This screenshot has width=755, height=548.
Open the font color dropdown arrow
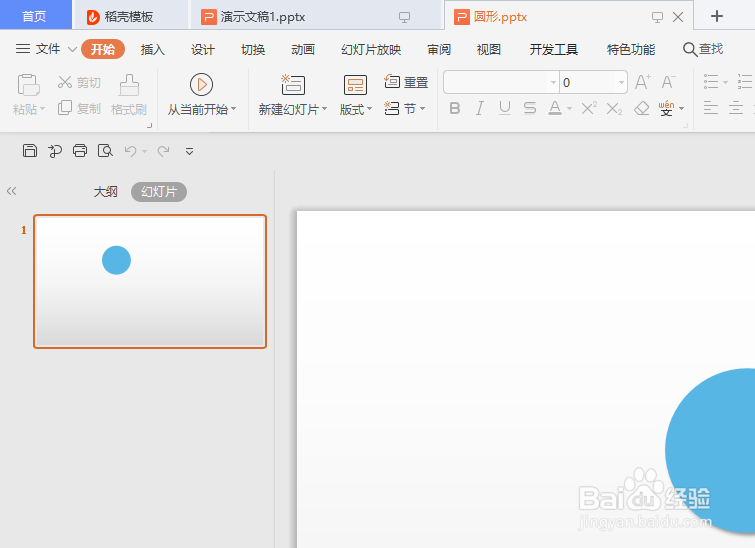point(569,109)
